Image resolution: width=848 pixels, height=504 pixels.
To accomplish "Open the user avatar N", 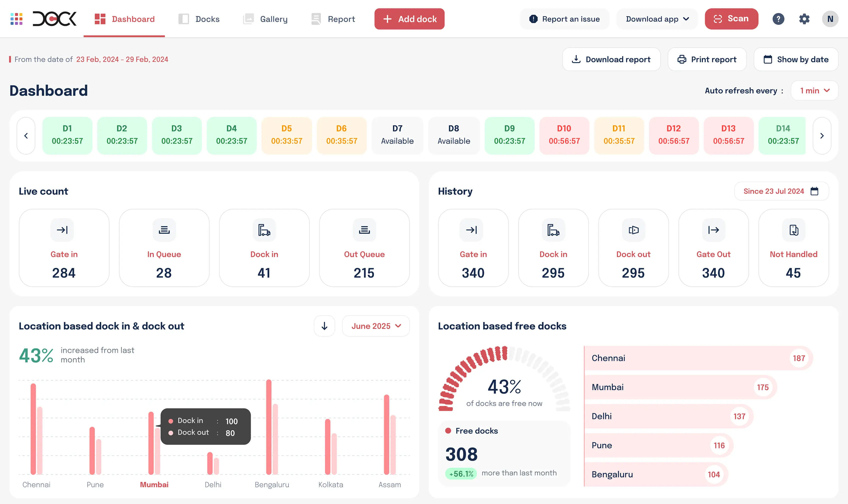I will 830,19.
